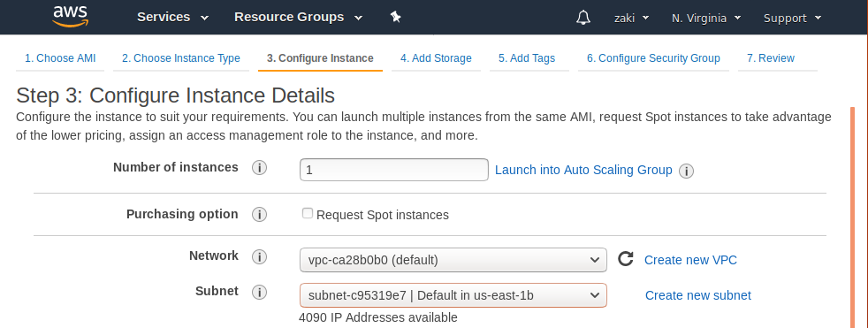Viewport: 868px width, 328px height.
Task: Open the Network VPC dropdown
Action: pos(453,260)
